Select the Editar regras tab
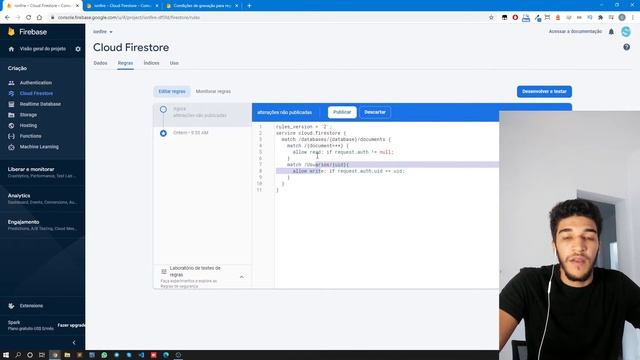Image resolution: width=640 pixels, height=360 pixels. 172,91
